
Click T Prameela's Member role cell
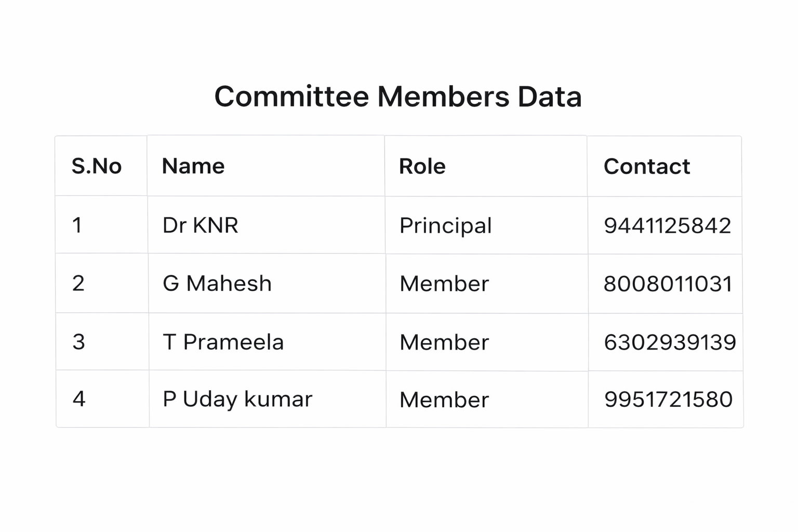[x=444, y=342]
